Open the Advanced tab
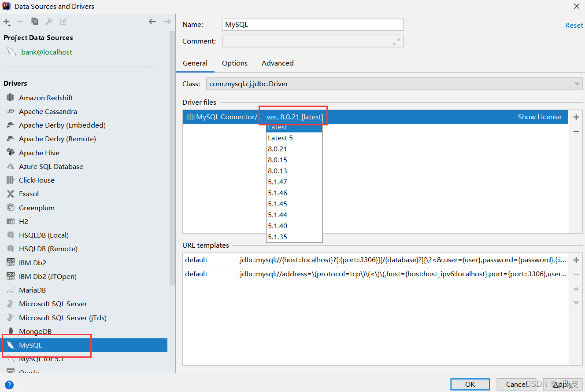 coord(278,63)
